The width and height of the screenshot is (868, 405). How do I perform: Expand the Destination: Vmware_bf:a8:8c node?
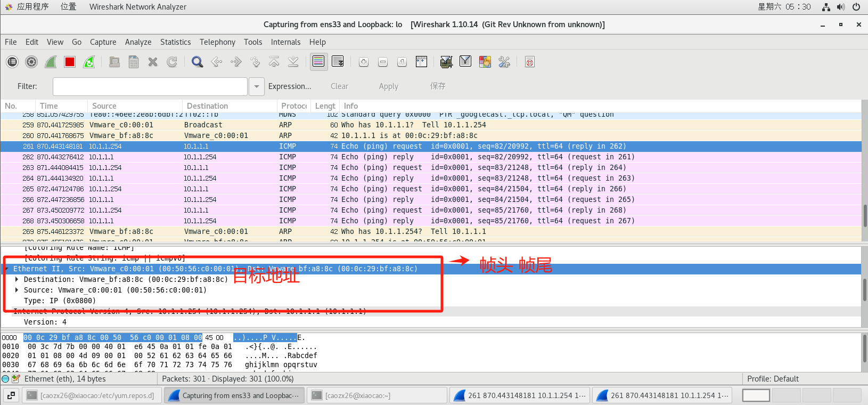(17, 279)
